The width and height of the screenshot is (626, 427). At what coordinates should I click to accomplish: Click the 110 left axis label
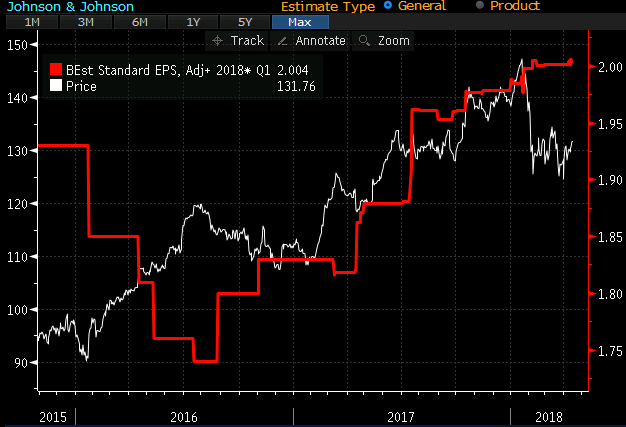point(17,257)
